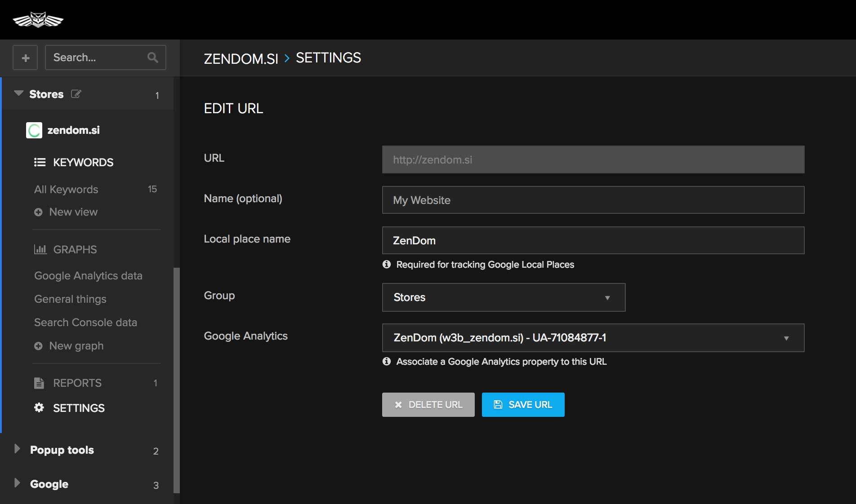This screenshot has width=856, height=504.
Task: Click the owl logo in the header
Action: 38,20
